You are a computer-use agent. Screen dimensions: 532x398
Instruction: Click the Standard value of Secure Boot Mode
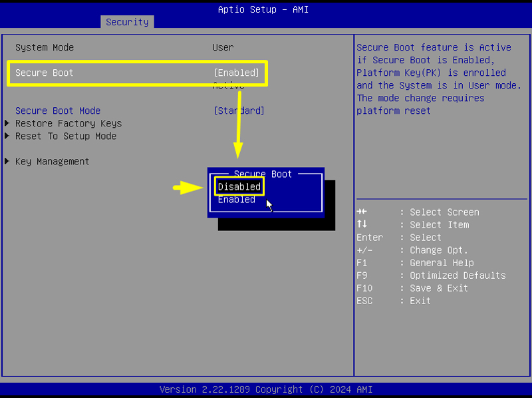point(239,110)
